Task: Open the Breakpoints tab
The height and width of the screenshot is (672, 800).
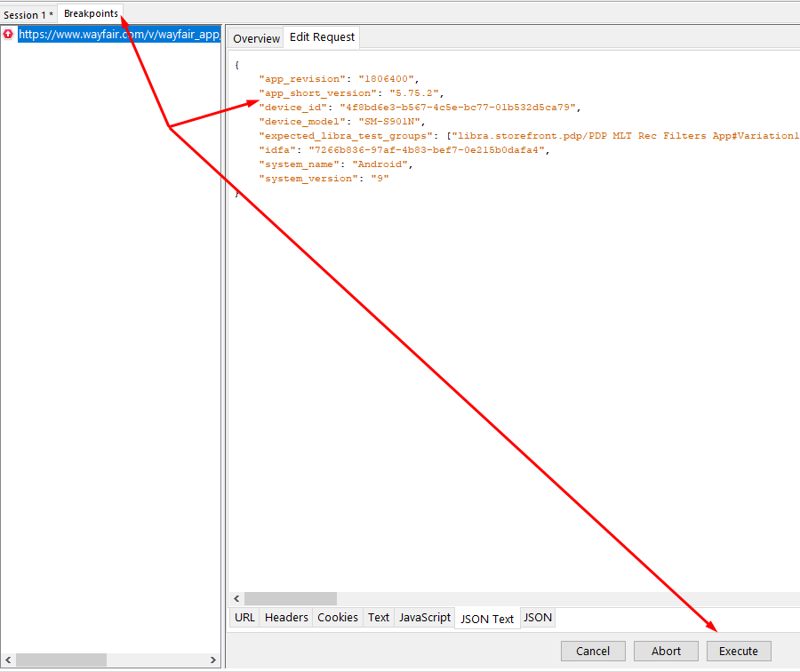Action: point(91,13)
